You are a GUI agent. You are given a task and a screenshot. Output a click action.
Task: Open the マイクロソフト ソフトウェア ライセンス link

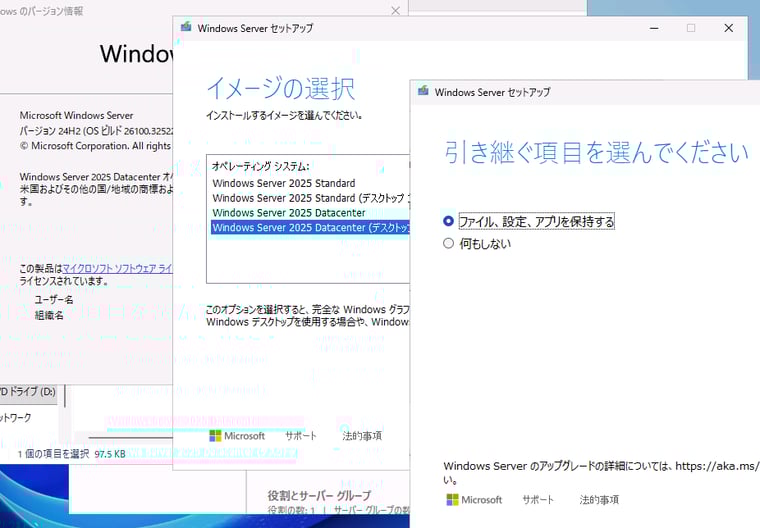[x=118, y=269]
